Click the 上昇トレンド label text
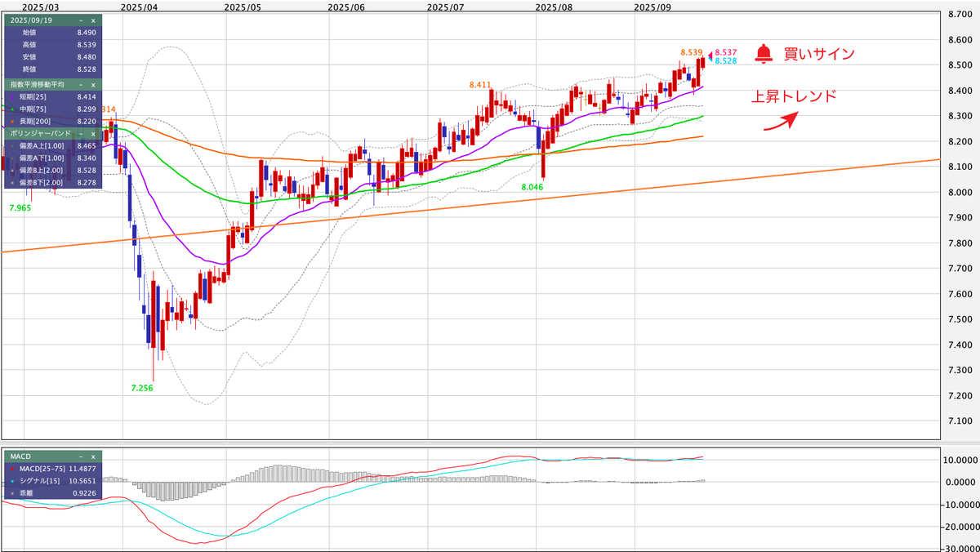This screenshot has height=552, width=980. [x=794, y=96]
